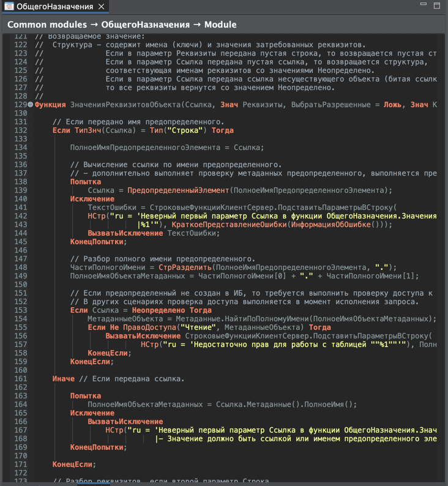This screenshot has height=486, width=448.
Task: Click parameter ВыбратьРазрешенные on line 129
Action: tap(331, 105)
